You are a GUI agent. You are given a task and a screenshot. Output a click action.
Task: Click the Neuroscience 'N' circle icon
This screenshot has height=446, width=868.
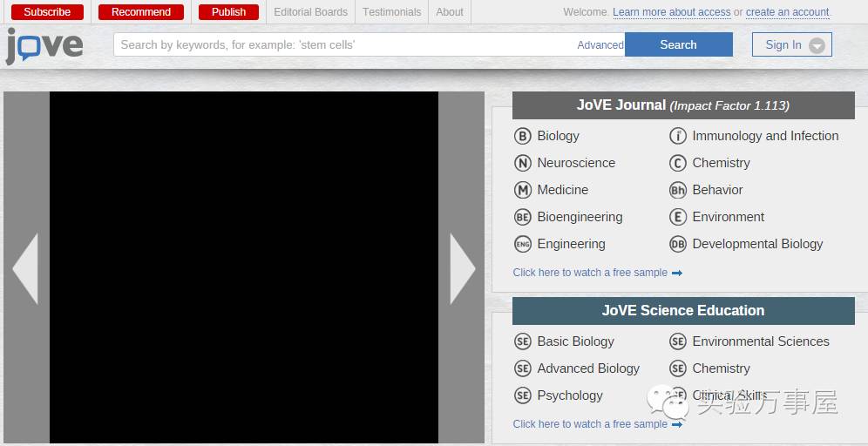[523, 163]
